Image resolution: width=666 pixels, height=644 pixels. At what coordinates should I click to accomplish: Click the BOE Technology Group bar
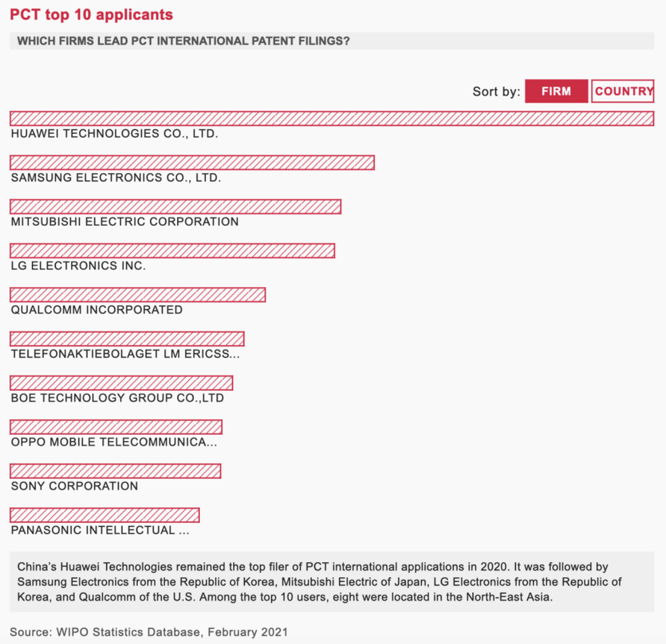point(121,382)
